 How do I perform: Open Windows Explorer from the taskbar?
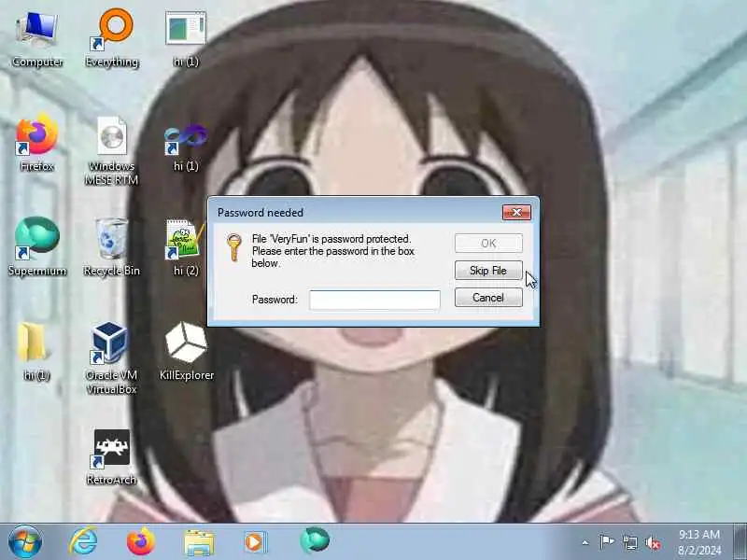[199, 542]
